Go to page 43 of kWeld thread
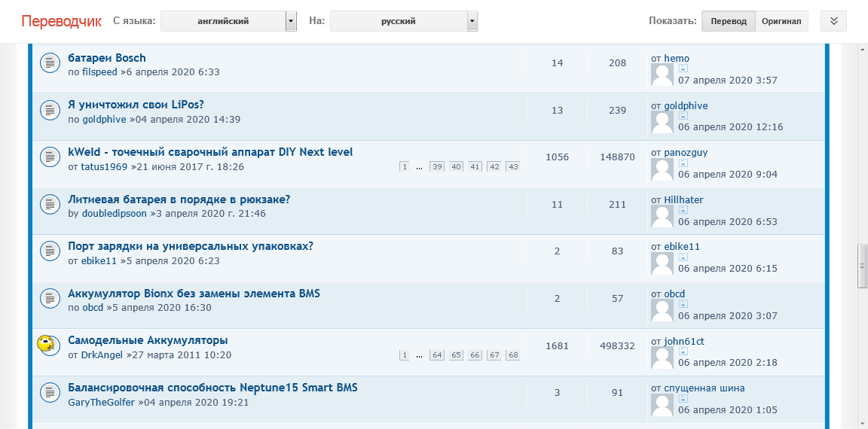This screenshot has height=429, width=868. (513, 167)
